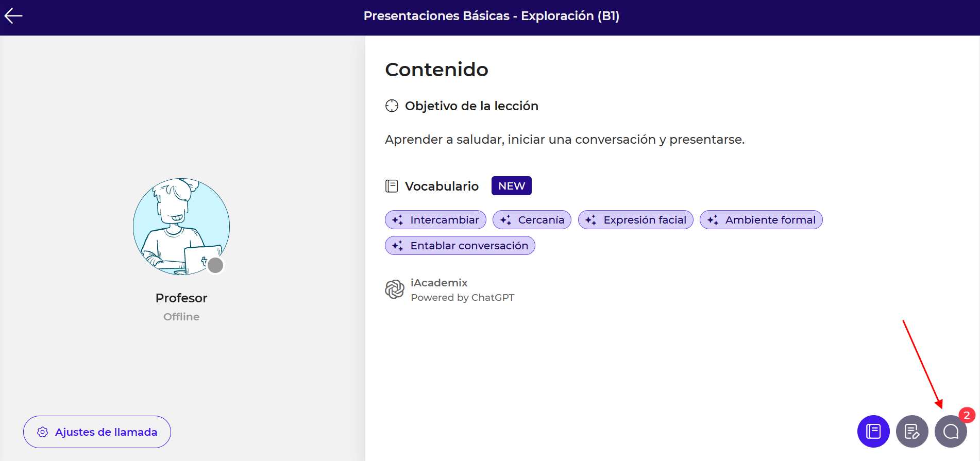Click the lesson objective target icon
The width and height of the screenshot is (980, 461).
click(x=392, y=106)
